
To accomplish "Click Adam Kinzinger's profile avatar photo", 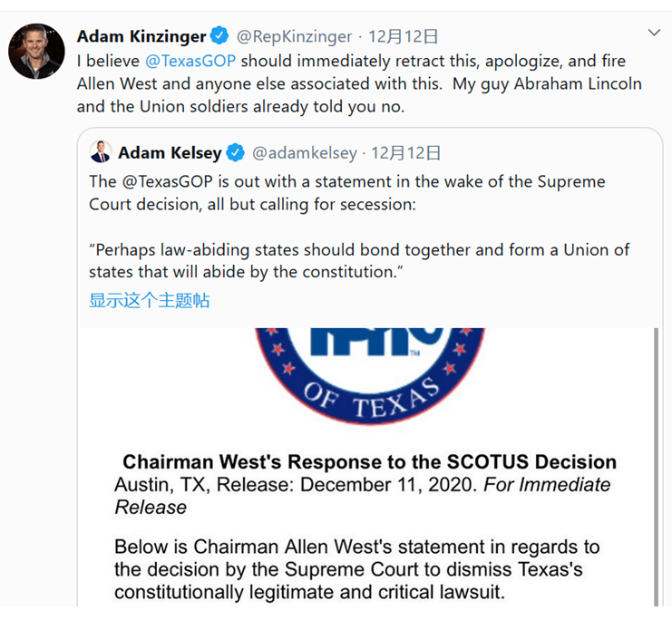I will 36,51.
